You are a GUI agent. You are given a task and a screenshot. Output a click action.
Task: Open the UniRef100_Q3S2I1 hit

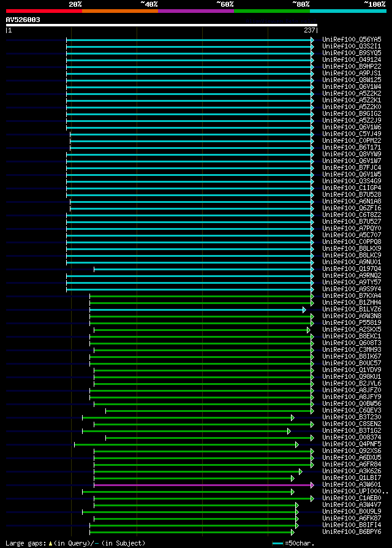coord(352,46)
